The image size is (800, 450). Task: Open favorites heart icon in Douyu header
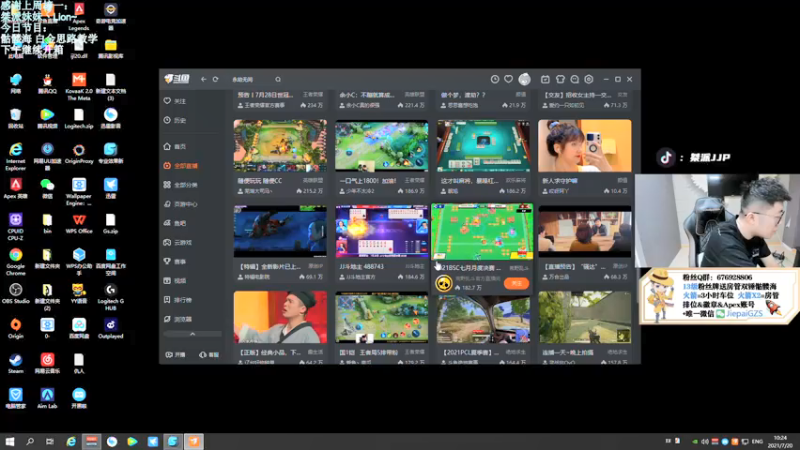click(x=509, y=79)
